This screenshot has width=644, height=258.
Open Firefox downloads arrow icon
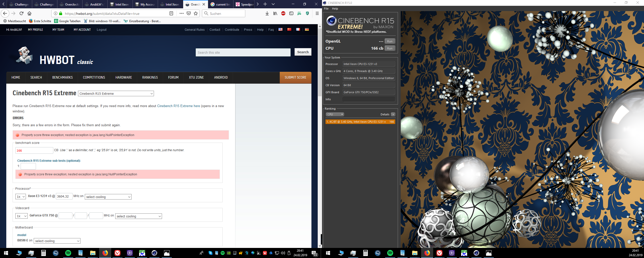(x=267, y=14)
